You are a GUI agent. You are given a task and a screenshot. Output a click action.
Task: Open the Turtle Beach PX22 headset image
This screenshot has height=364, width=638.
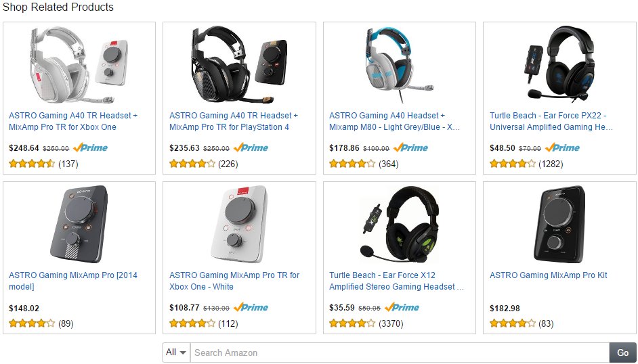[559, 64]
